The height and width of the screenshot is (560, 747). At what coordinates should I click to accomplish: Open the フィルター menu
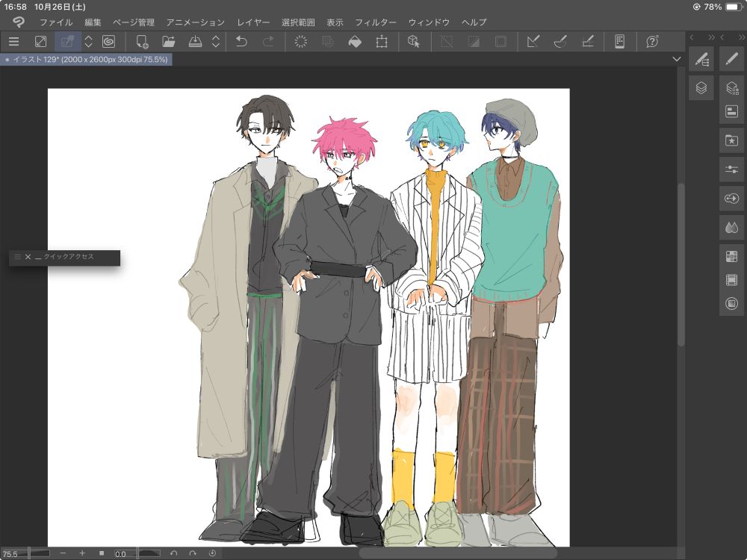pos(376,22)
